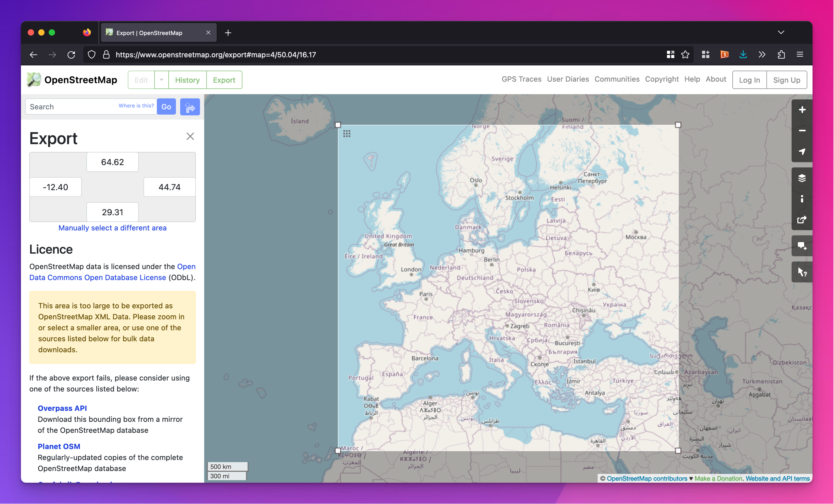Viewport: 834px width, 504px height.
Task: Expand the browser tab list chevron
Action: click(781, 32)
